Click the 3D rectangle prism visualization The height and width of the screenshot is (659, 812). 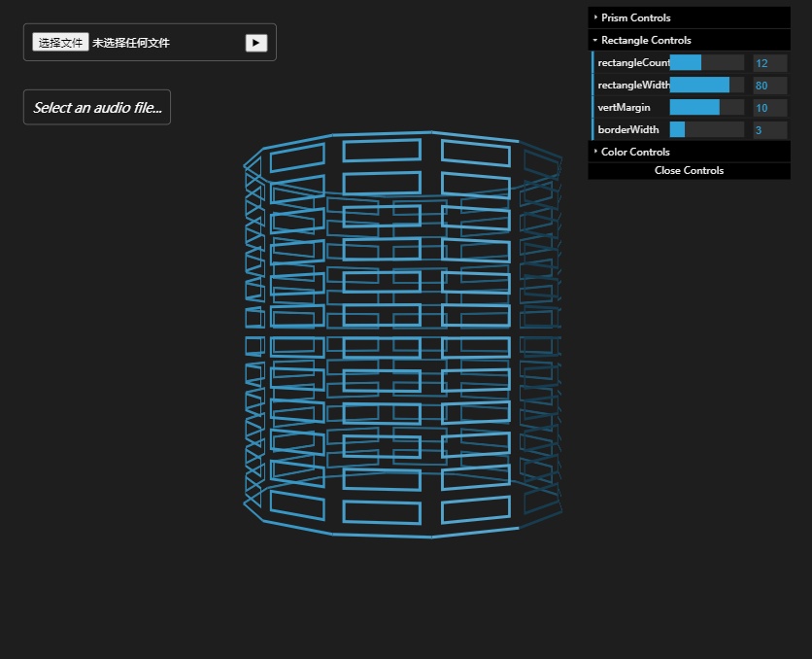coord(403,335)
